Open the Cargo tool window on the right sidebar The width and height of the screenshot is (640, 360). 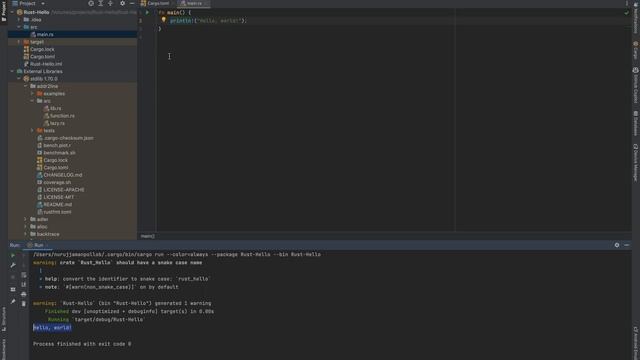click(x=636, y=50)
